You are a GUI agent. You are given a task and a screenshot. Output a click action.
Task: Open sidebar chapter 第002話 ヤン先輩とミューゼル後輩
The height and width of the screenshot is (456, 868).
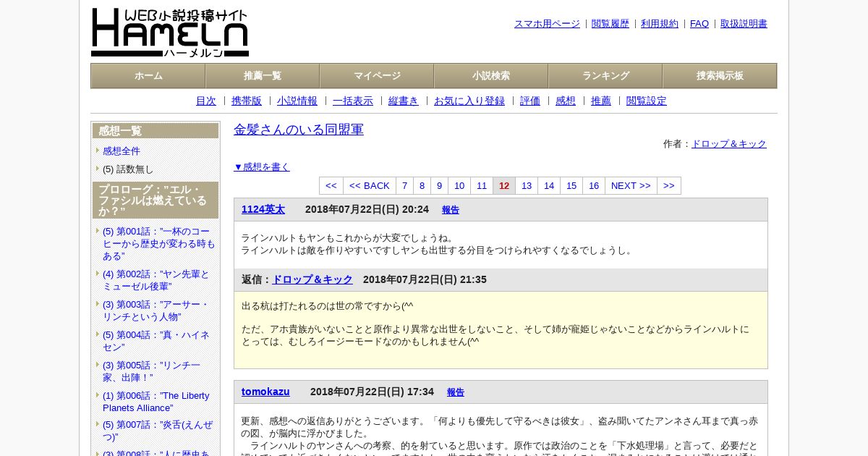[x=156, y=280]
